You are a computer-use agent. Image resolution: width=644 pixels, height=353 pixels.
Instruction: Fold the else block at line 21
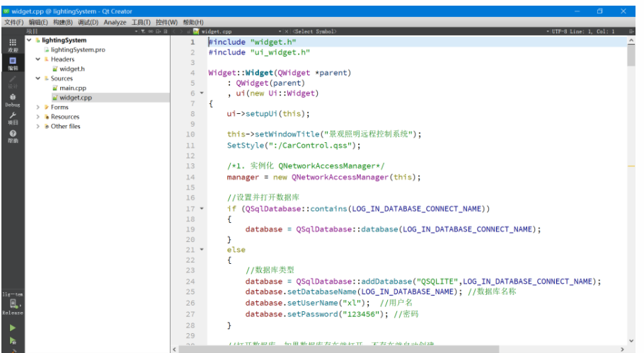[x=202, y=249]
